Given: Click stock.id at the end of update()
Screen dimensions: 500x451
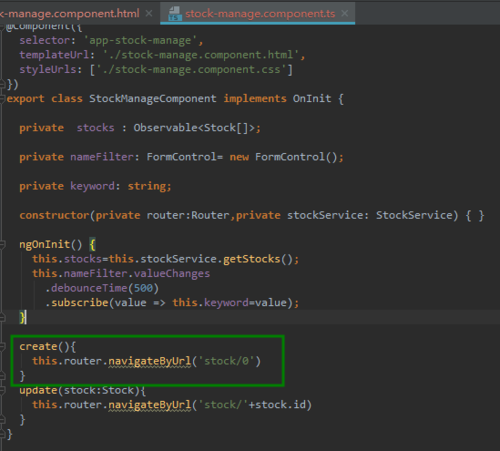Looking at the screenshot, I should [x=280, y=405].
